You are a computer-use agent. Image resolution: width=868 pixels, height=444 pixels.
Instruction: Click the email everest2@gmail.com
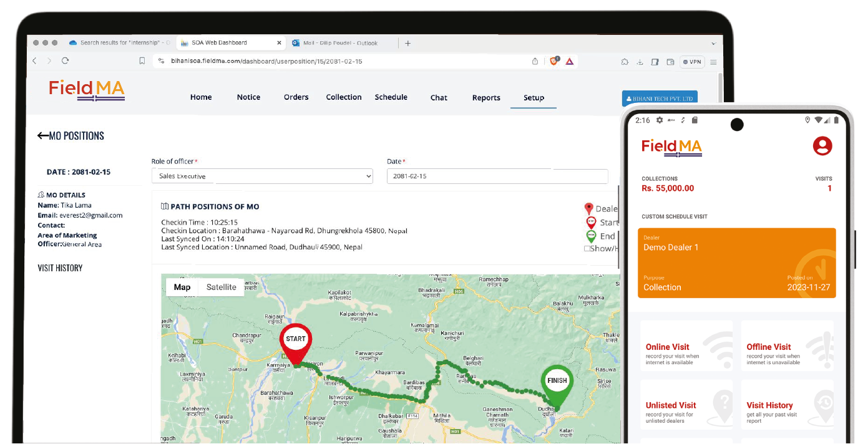tap(91, 215)
